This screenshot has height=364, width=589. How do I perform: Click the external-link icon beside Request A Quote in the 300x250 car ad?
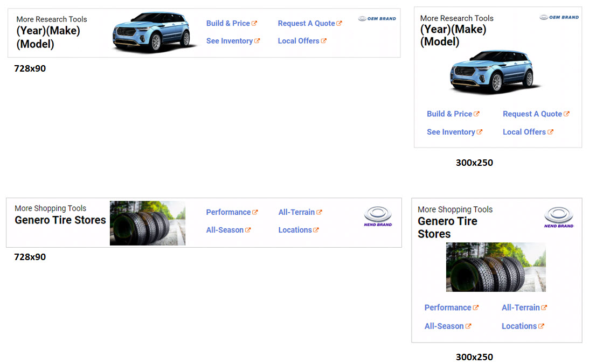[566, 114]
